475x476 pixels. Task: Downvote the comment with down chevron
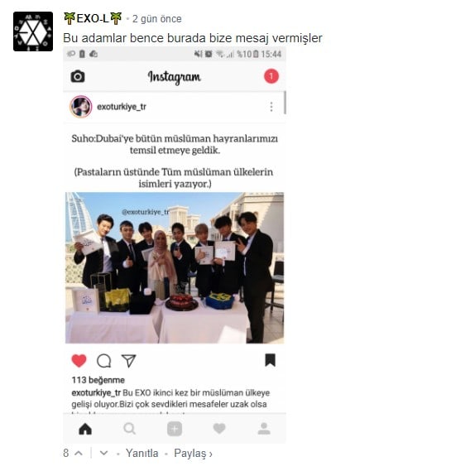(x=103, y=453)
